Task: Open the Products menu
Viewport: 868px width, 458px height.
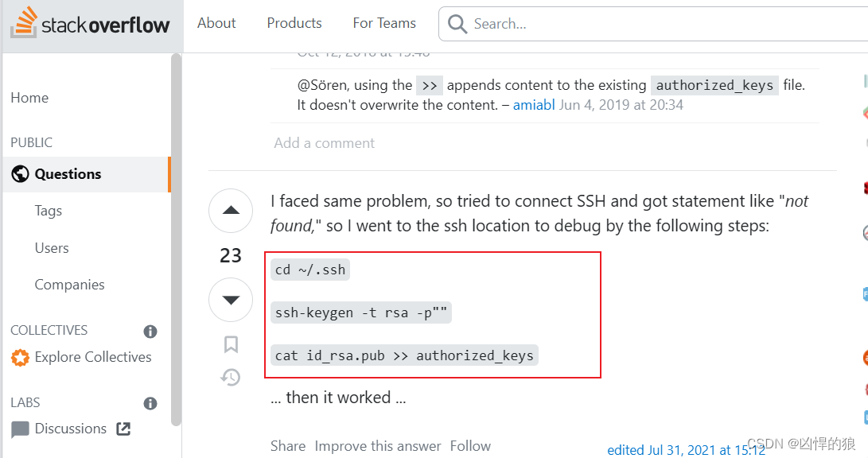Action: point(294,23)
